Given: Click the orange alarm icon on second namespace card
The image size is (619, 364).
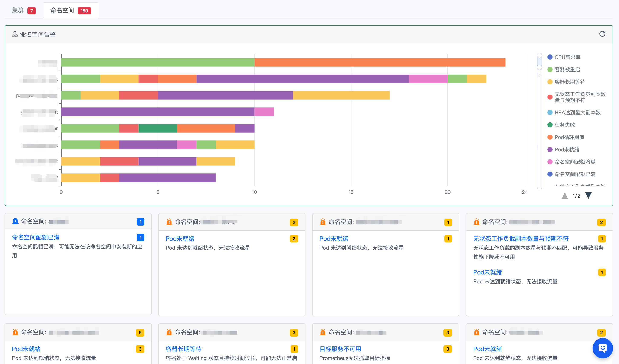Looking at the screenshot, I should [x=169, y=222].
